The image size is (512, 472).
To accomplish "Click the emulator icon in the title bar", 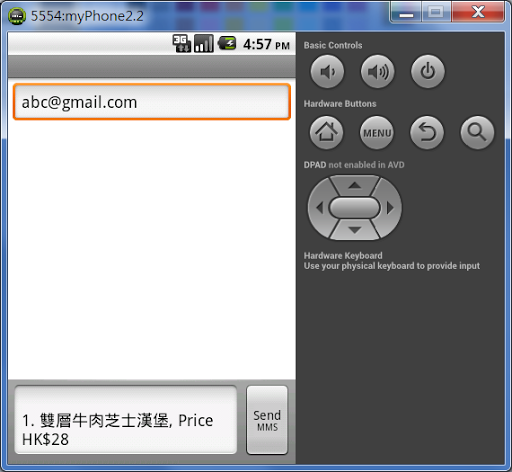I will (17, 16).
